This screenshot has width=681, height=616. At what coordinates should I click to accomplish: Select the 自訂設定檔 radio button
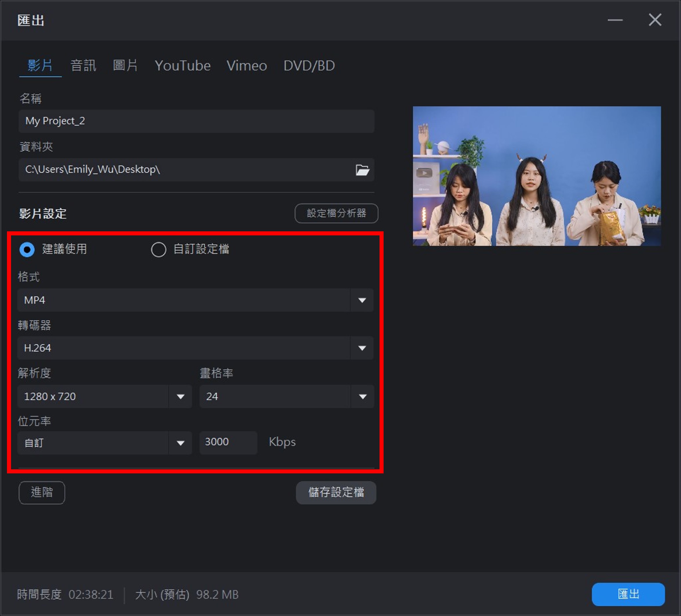(158, 250)
